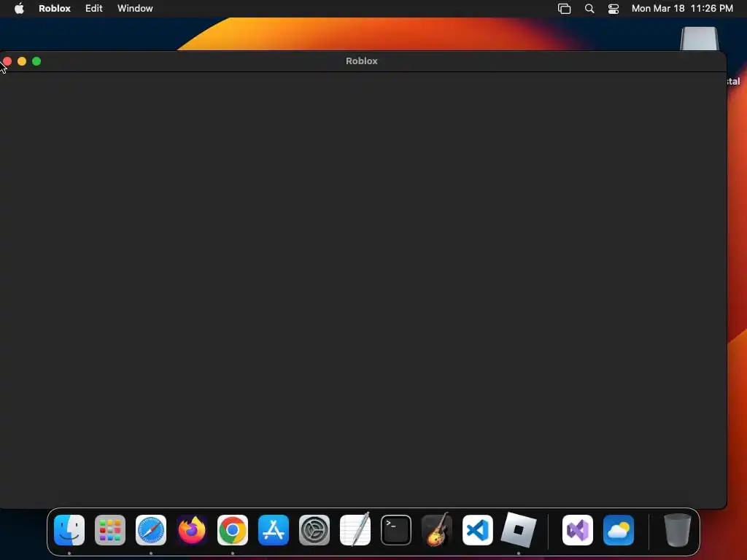This screenshot has width=747, height=560.
Task: Open the App Store from the Dock
Action: tap(274, 530)
